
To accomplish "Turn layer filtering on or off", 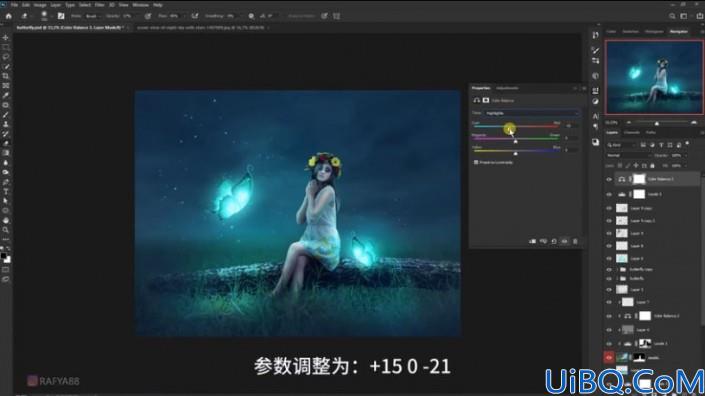I will tap(687, 143).
